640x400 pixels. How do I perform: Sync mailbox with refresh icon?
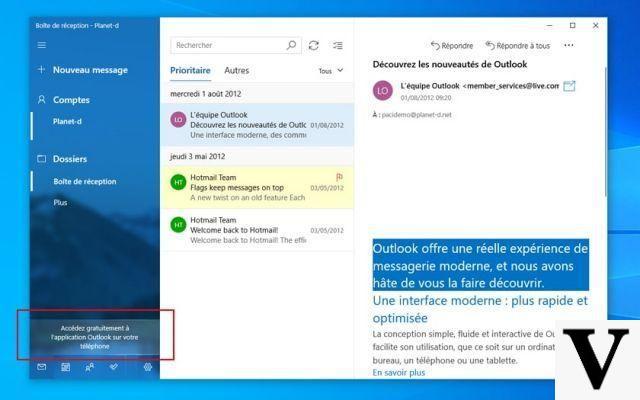coord(313,45)
